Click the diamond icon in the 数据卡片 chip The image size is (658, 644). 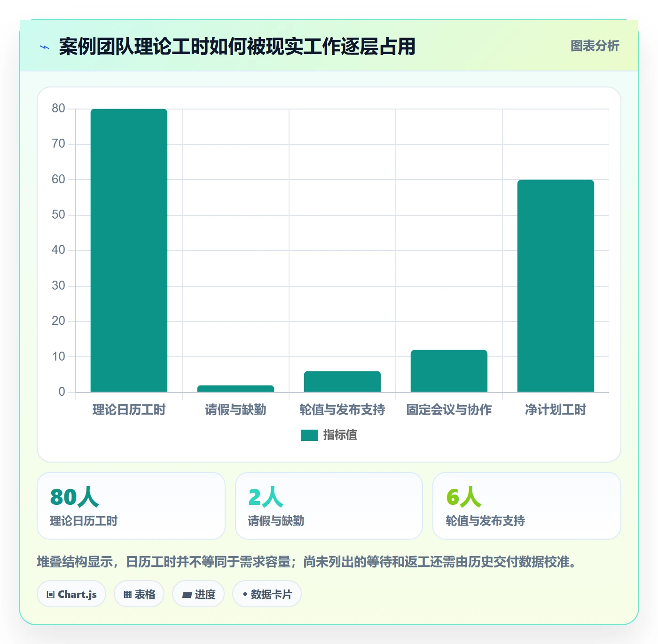click(x=245, y=594)
